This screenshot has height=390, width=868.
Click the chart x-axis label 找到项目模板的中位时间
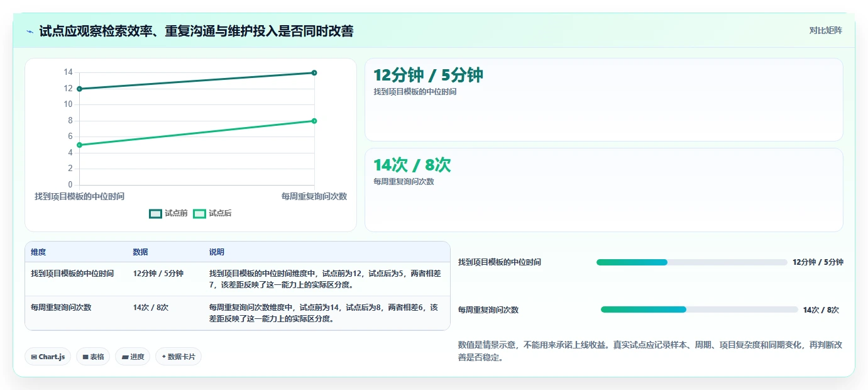click(x=79, y=196)
